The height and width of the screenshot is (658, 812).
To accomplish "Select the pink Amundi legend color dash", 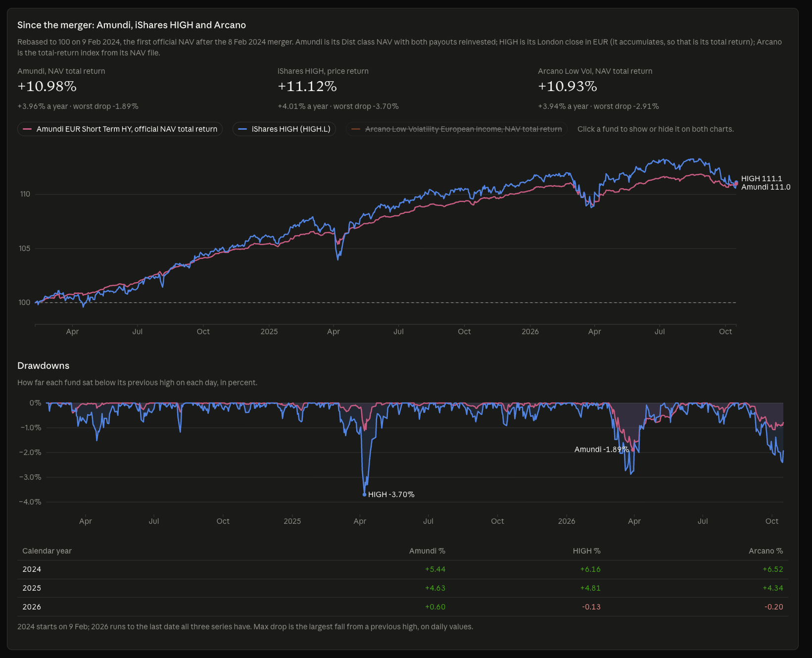I will coord(27,129).
